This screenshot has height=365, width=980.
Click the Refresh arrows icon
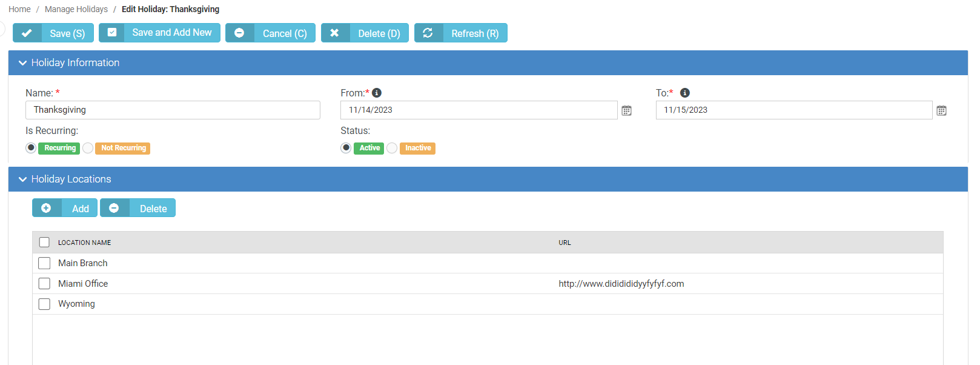[x=428, y=33]
